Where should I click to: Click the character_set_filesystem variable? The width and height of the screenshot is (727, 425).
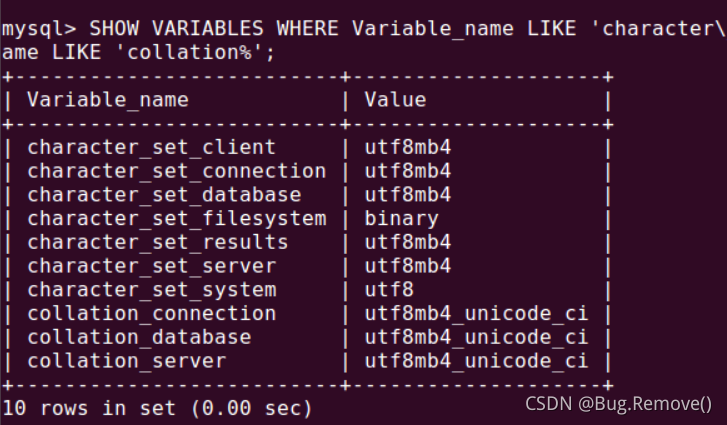(176, 219)
